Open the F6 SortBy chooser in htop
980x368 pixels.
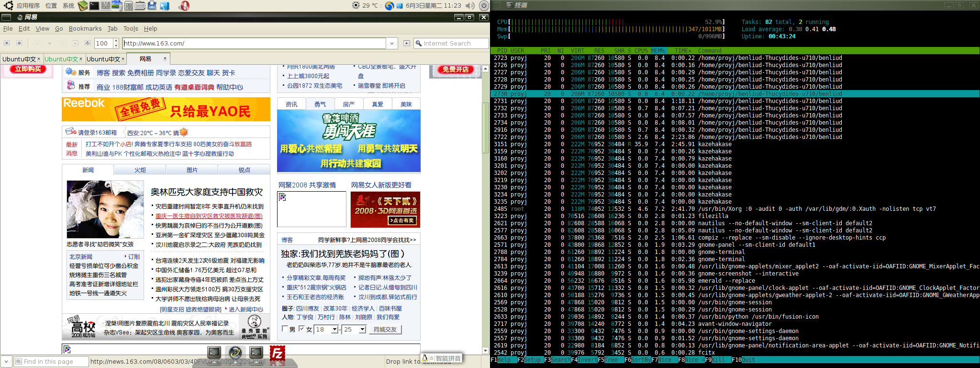pyautogui.click(x=638, y=360)
